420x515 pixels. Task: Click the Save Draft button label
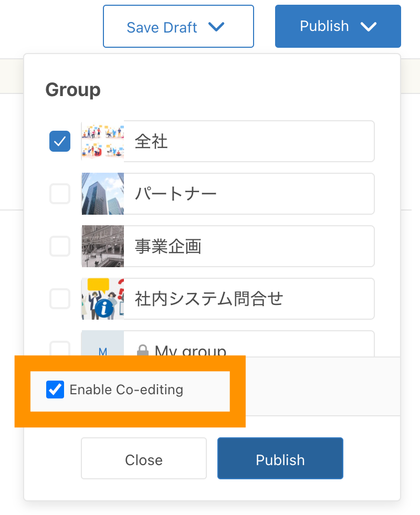tap(162, 27)
